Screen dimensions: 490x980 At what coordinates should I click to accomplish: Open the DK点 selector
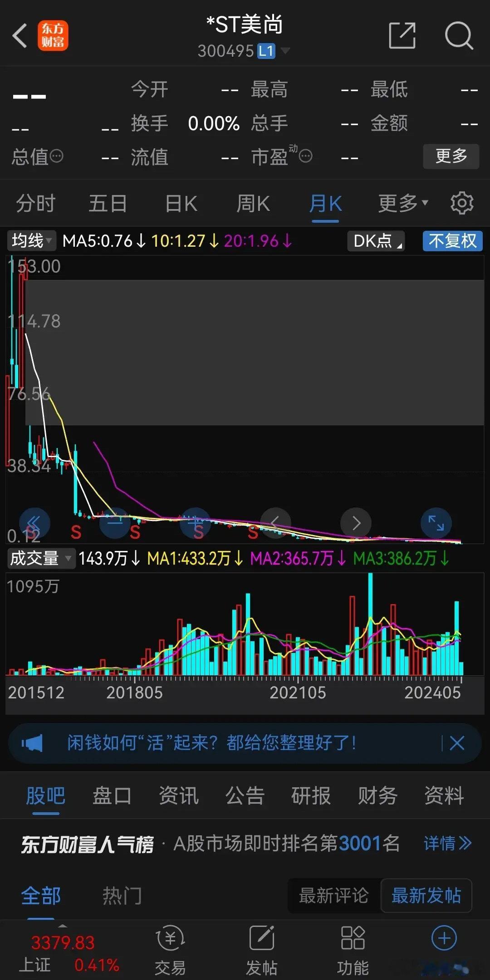(x=376, y=240)
